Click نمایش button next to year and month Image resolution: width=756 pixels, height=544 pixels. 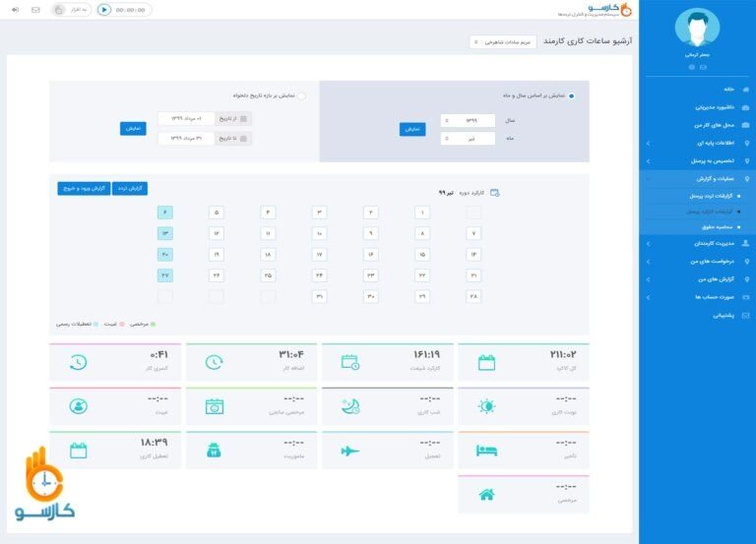412,129
